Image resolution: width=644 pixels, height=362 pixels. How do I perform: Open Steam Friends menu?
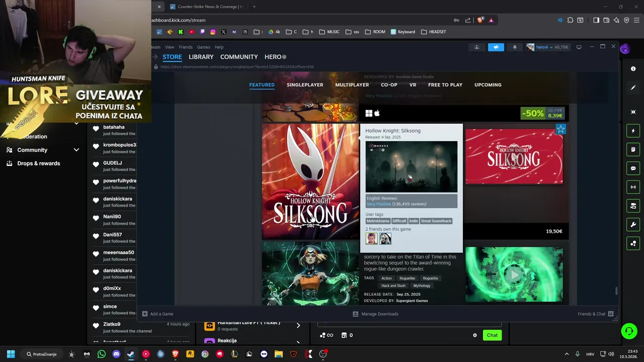coord(186,47)
